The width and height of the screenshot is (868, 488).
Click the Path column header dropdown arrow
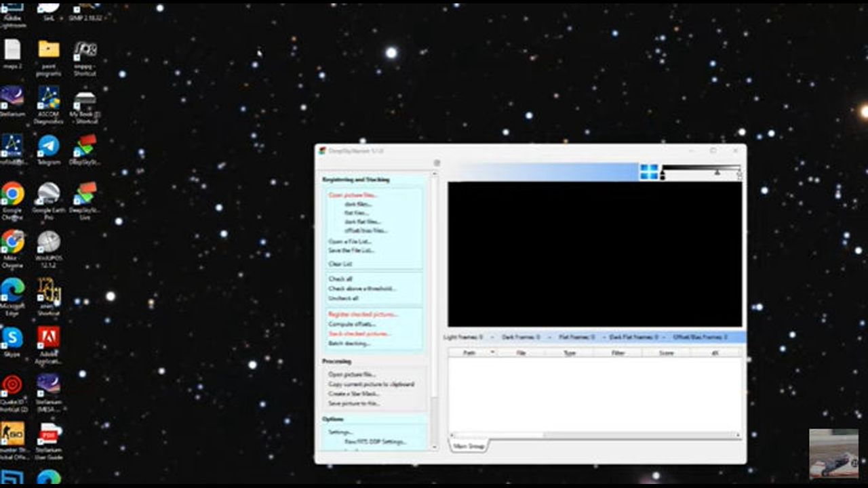coord(492,352)
